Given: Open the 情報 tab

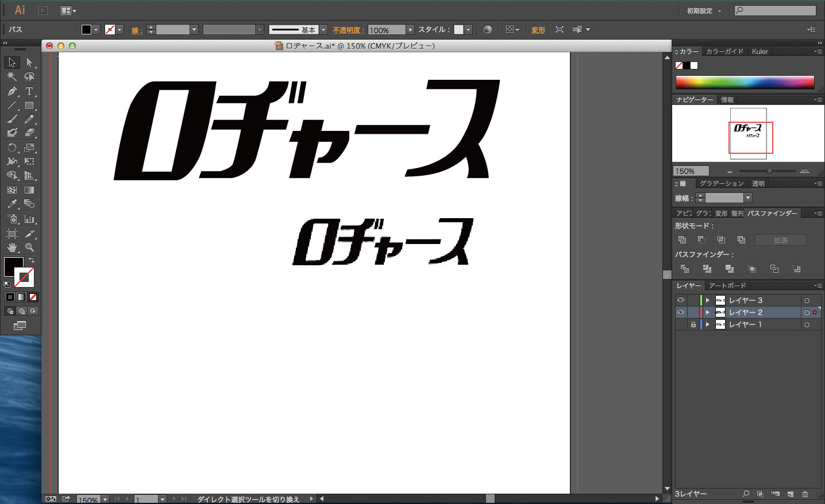Looking at the screenshot, I should point(727,100).
